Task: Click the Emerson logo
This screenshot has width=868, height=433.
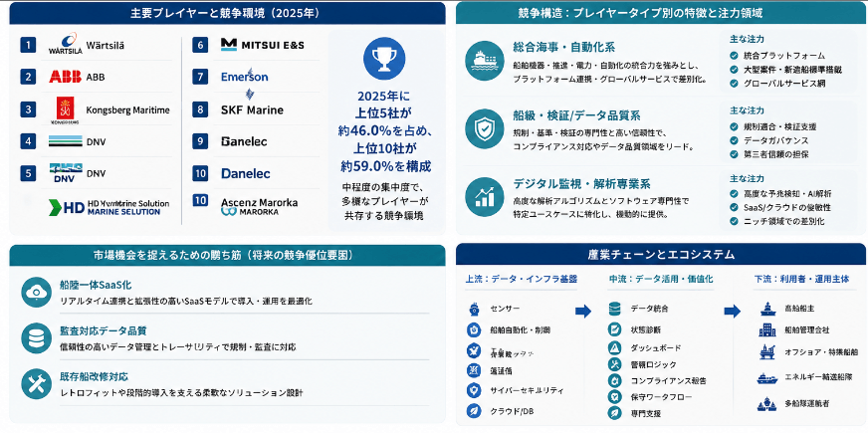Action: point(244,76)
